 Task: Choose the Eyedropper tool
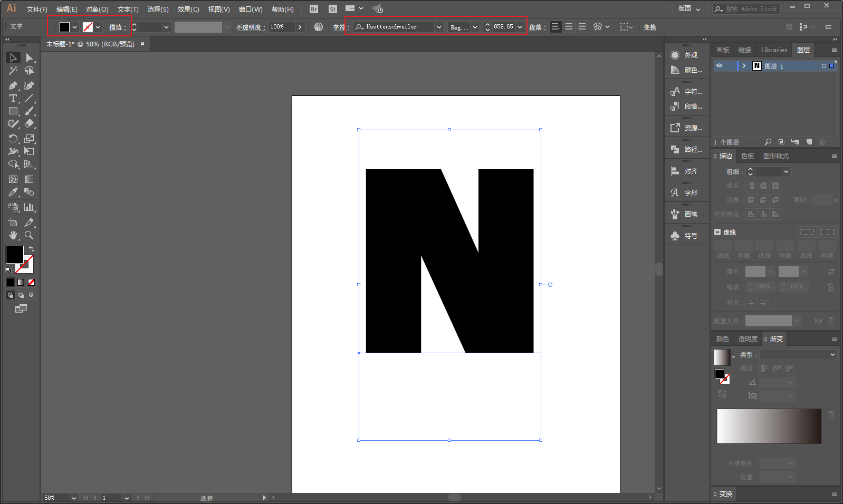13,192
